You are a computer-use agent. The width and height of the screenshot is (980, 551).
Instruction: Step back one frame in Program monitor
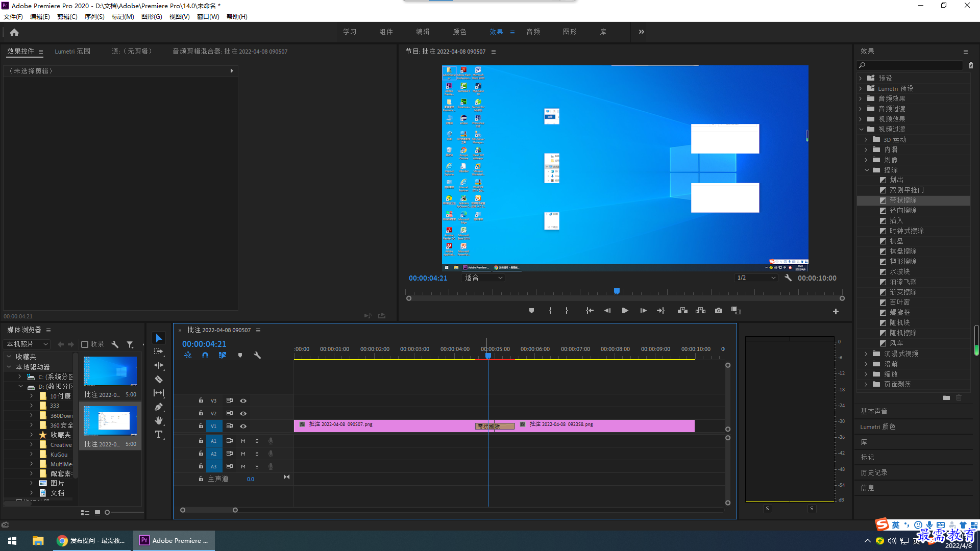tap(607, 311)
